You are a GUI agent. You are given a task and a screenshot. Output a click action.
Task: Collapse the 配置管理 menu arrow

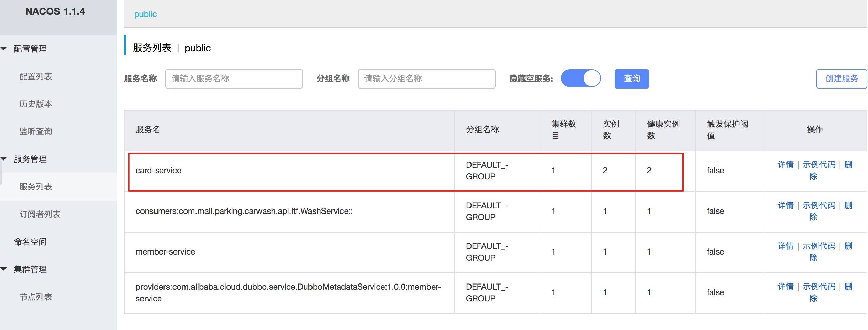4,49
